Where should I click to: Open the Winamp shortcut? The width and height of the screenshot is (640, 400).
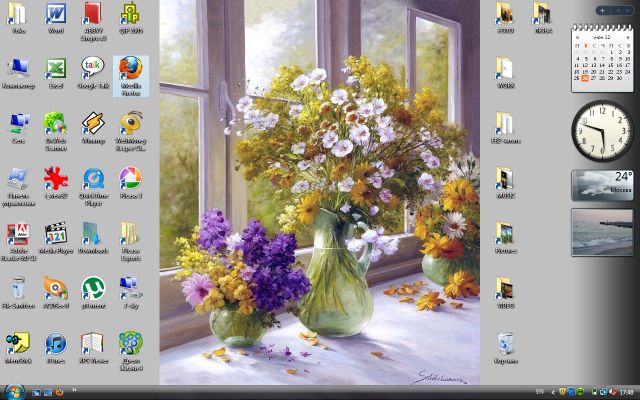tap(93, 128)
